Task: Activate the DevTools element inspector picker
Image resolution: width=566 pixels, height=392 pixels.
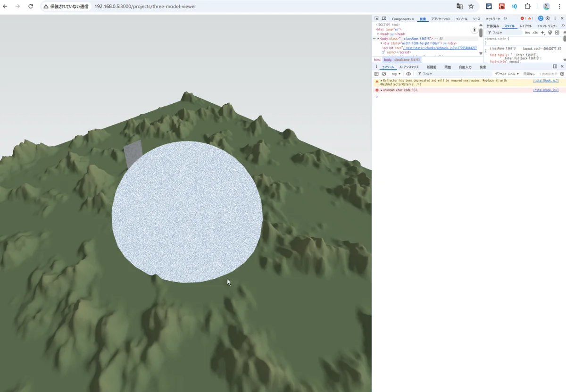Action: point(376,19)
